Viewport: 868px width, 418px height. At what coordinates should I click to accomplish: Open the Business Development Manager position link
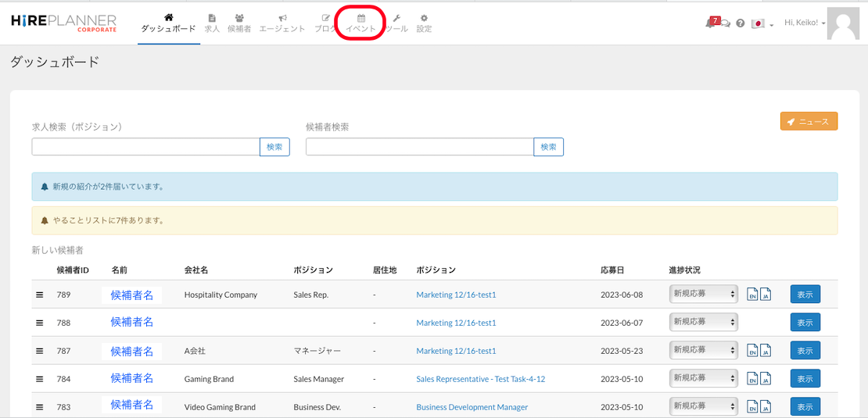pos(472,407)
